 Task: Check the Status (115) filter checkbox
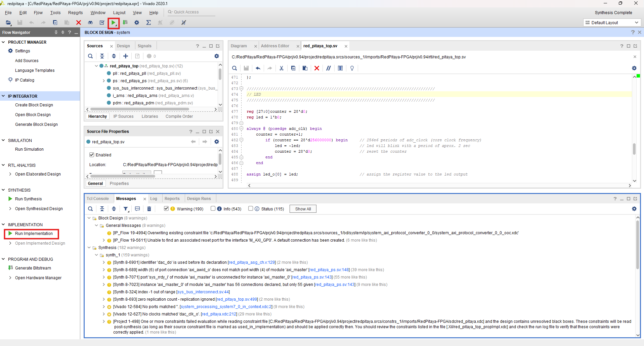pyautogui.click(x=251, y=208)
